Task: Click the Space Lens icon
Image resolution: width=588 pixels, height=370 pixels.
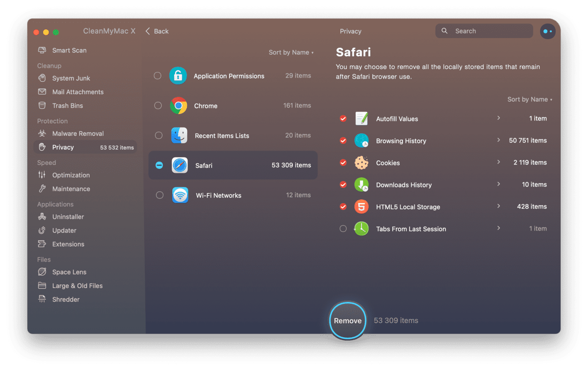Action: tap(42, 272)
